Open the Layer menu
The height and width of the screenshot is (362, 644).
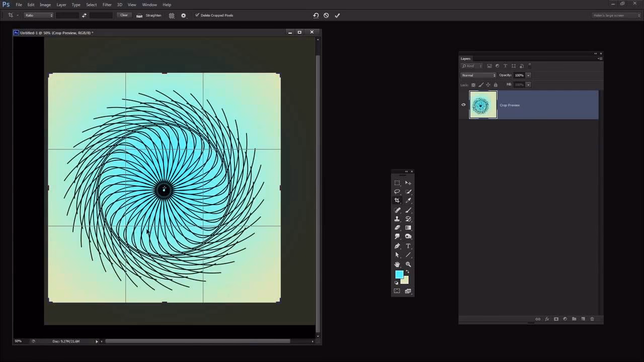pyautogui.click(x=61, y=5)
